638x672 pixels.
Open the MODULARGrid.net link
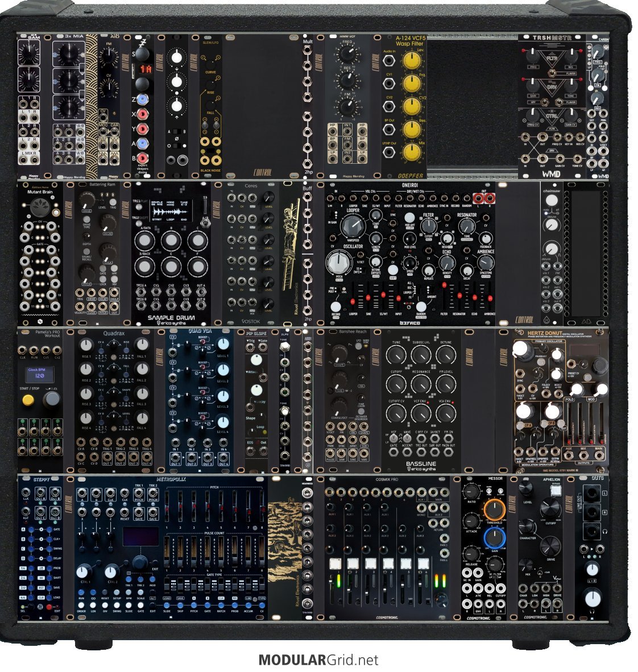click(x=318, y=660)
